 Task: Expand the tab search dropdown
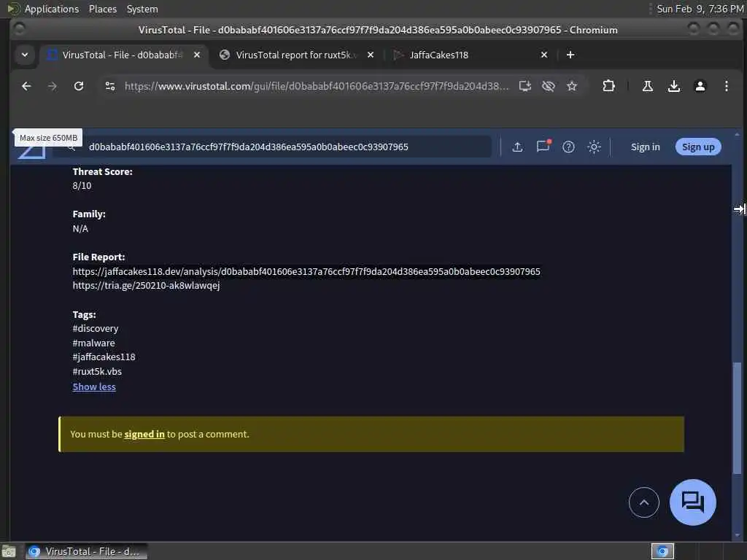pos(25,55)
